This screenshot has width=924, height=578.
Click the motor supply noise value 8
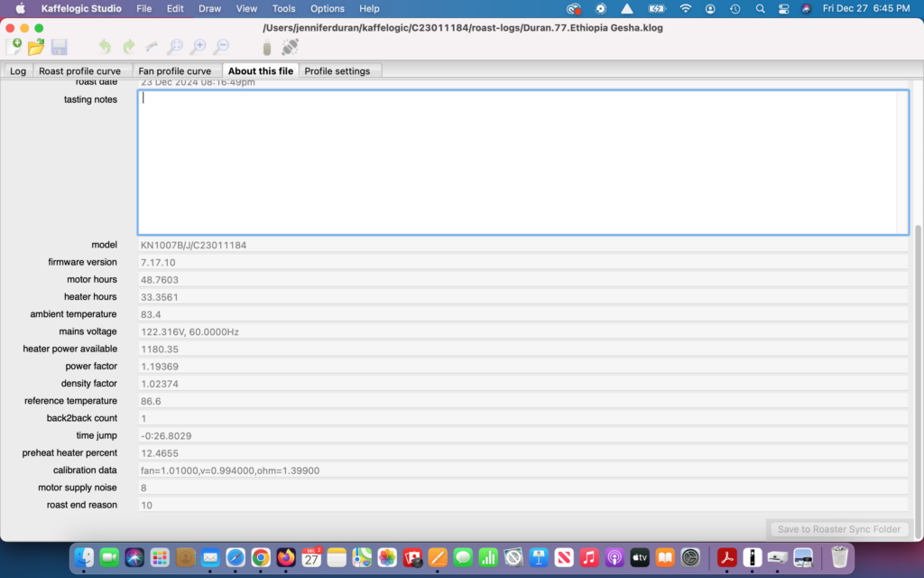[x=522, y=488]
